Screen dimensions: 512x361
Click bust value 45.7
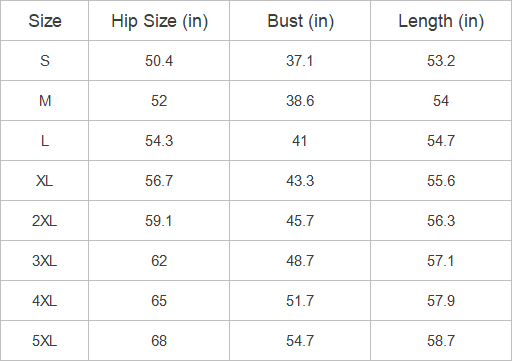pos(300,221)
